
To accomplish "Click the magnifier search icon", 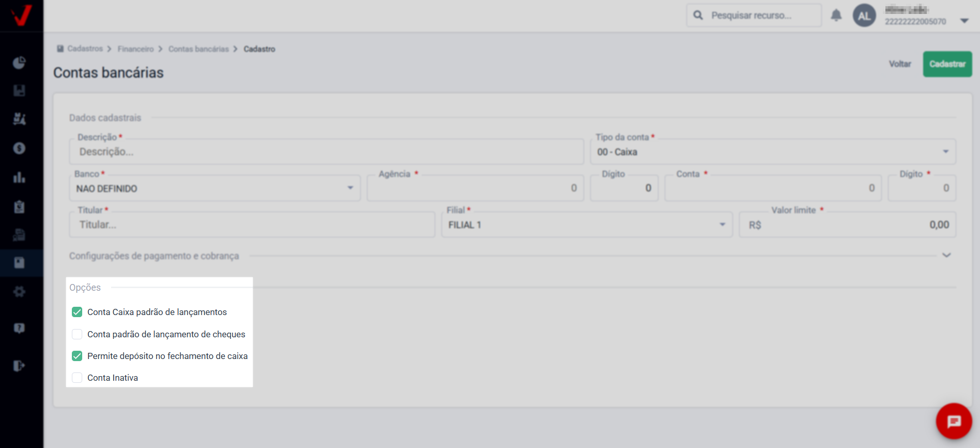I will [698, 15].
